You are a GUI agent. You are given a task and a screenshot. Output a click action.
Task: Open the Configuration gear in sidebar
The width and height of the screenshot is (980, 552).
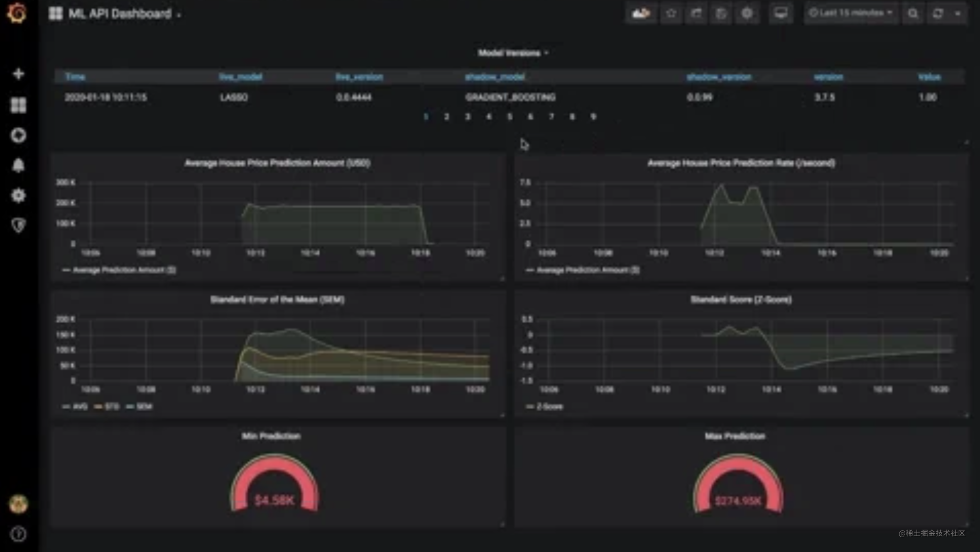[18, 195]
